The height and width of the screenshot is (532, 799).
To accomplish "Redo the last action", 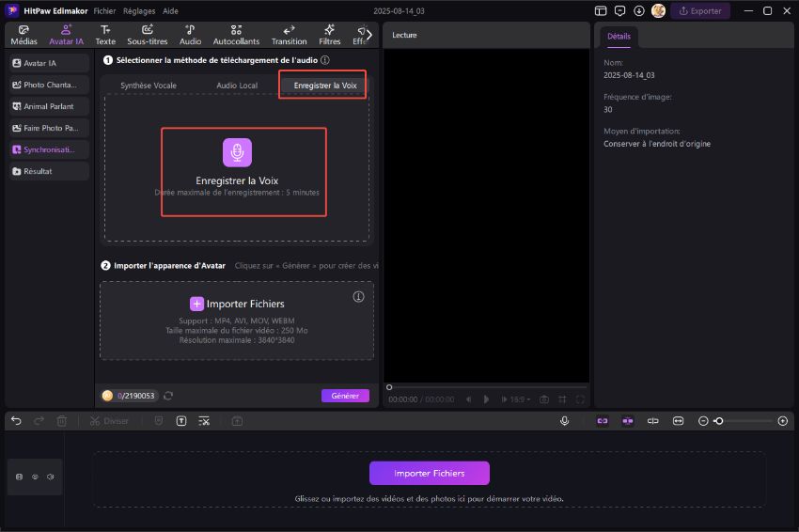I will (39, 421).
